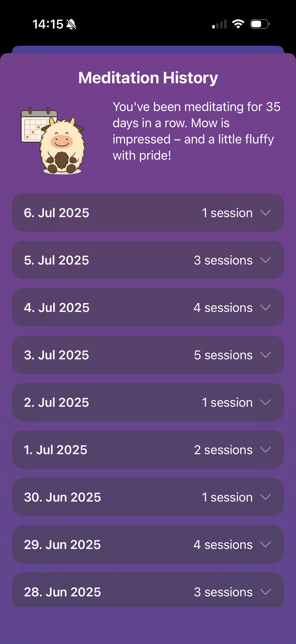Tap the Mow cow calendar mascot illustration
The height and width of the screenshot is (644, 296).
pyautogui.click(x=53, y=141)
